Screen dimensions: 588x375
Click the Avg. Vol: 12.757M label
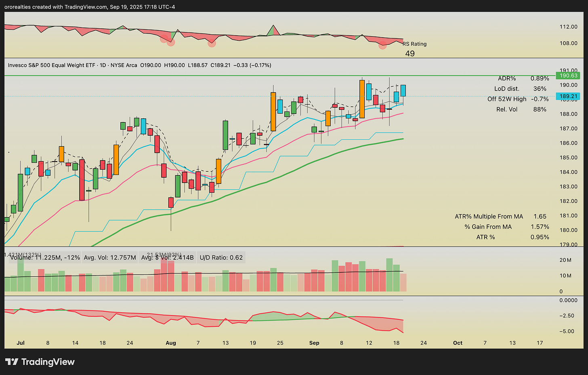click(110, 257)
